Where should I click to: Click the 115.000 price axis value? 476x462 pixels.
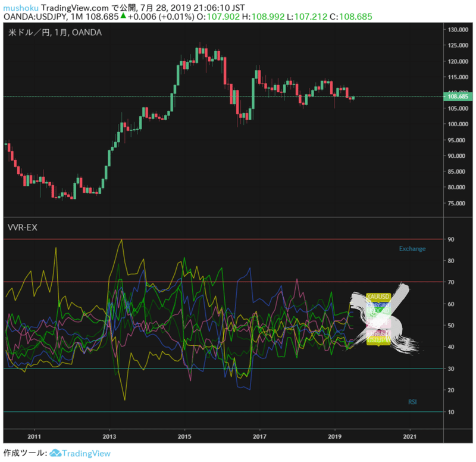[458, 77]
